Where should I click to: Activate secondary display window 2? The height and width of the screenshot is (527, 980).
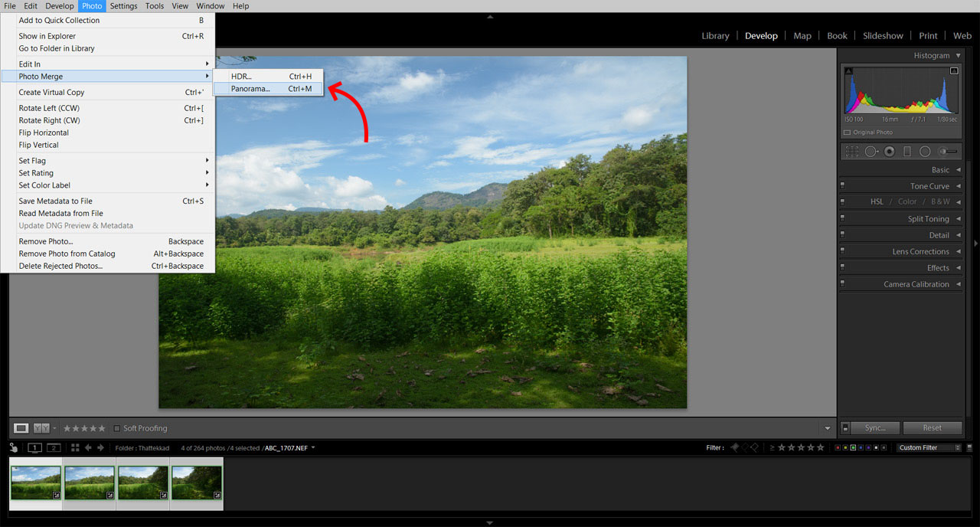point(53,447)
